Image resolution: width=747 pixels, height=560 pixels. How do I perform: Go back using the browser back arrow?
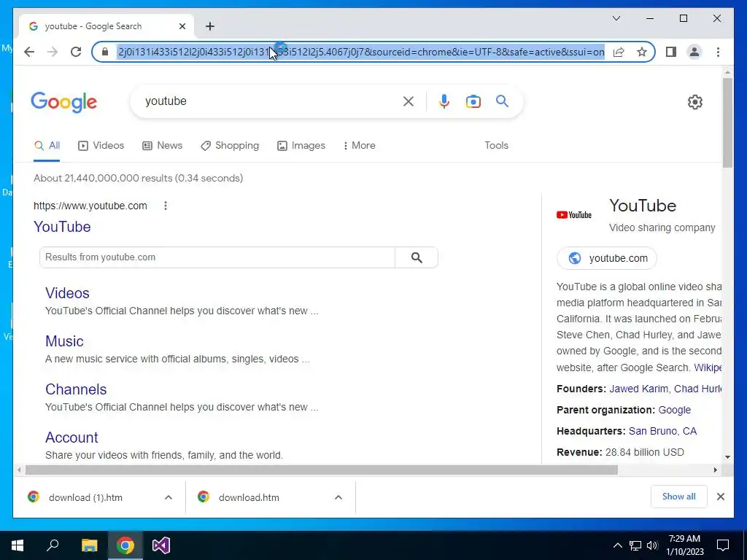click(x=29, y=52)
